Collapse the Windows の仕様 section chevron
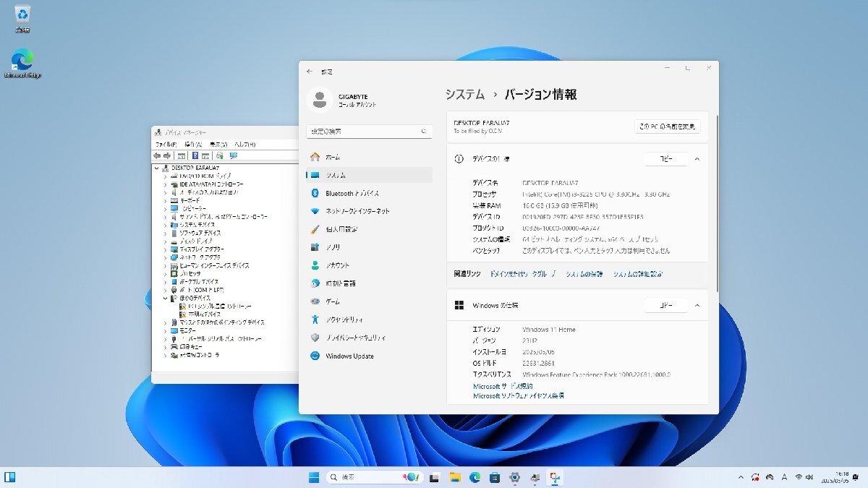The height and width of the screenshot is (488, 868). point(697,305)
